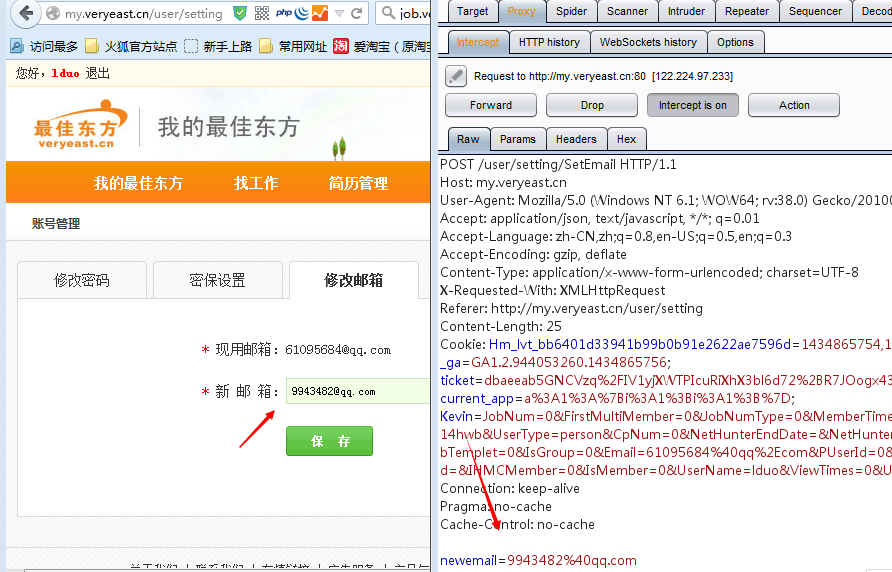The image size is (892, 572).
Task: Drop the intercepted request
Action: coord(592,105)
